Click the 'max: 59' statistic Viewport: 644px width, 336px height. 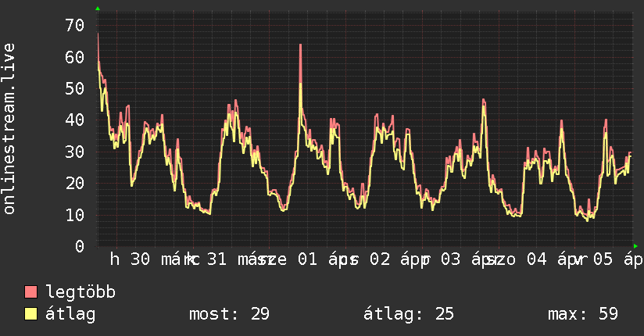click(583, 314)
